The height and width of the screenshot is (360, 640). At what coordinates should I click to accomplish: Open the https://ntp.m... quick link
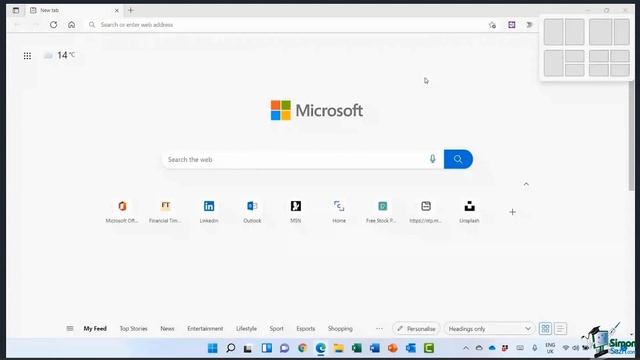[426, 211]
